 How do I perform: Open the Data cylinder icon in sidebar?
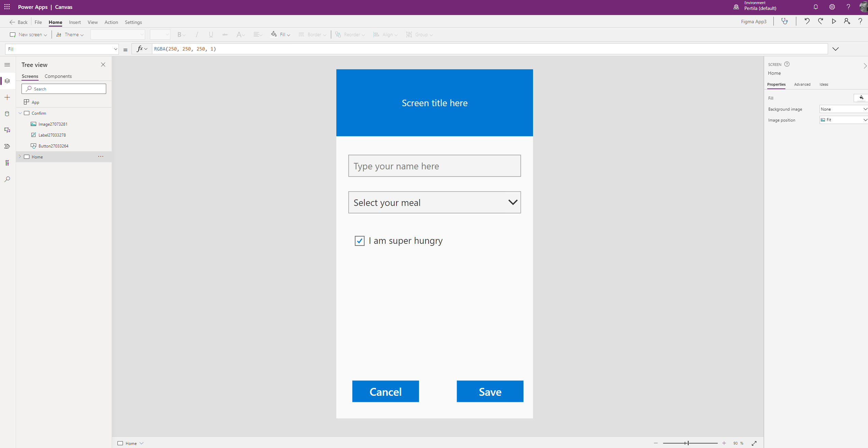(7, 114)
